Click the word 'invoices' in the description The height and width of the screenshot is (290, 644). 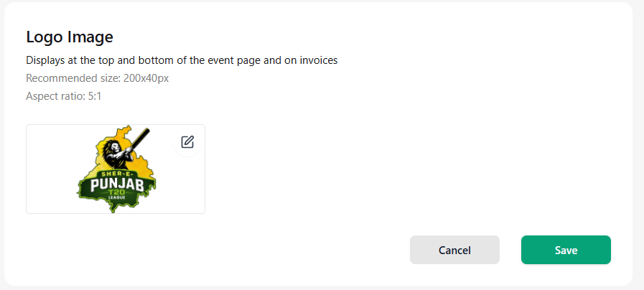(318, 60)
